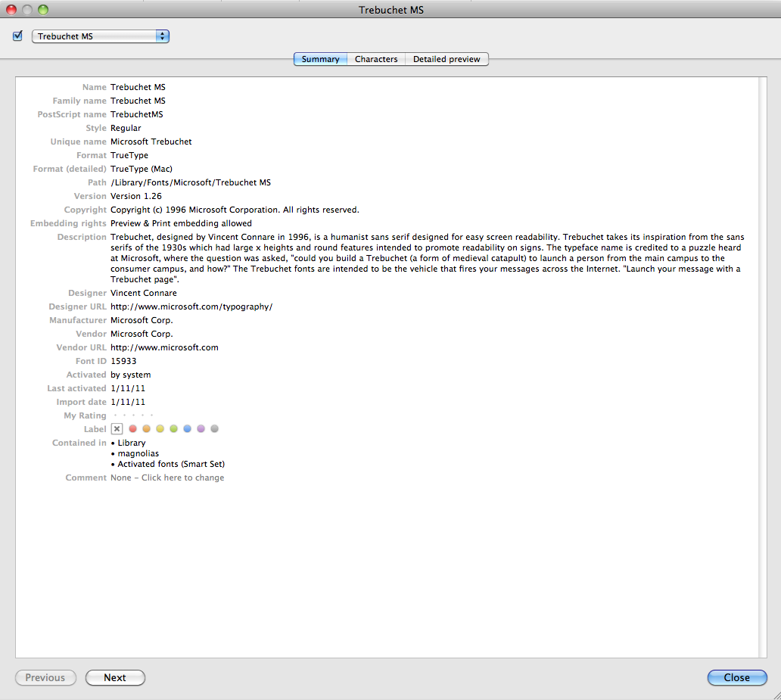
Task: Click the Preview & Print embedding allowed text
Action: click(x=182, y=224)
